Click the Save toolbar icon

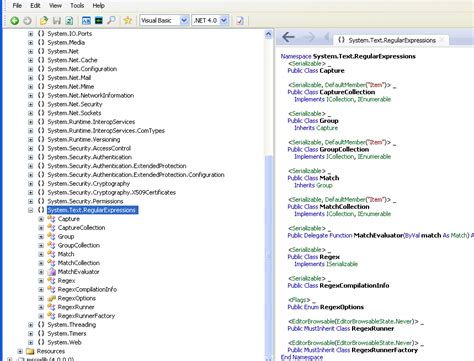coord(57,21)
